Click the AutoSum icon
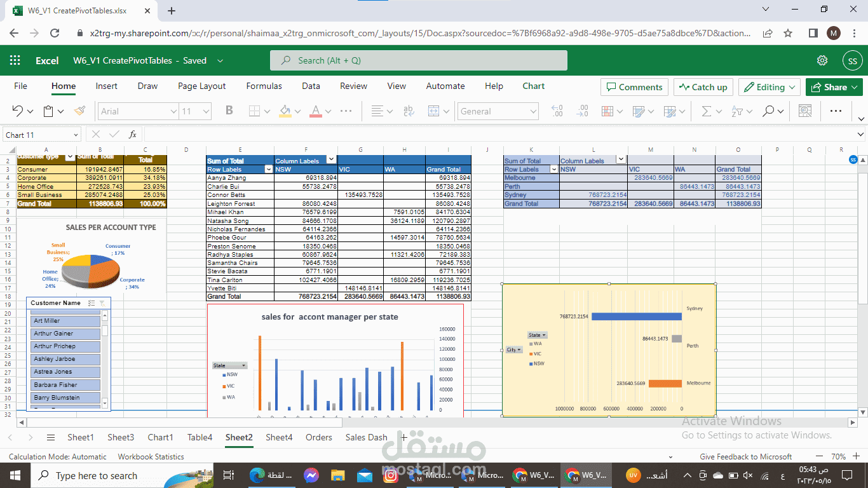 coord(707,111)
